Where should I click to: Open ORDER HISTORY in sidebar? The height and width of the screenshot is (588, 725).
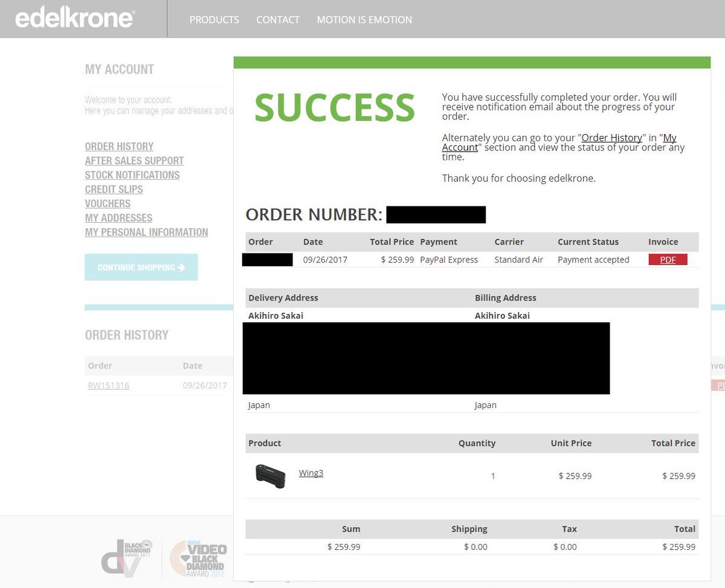[119, 147]
